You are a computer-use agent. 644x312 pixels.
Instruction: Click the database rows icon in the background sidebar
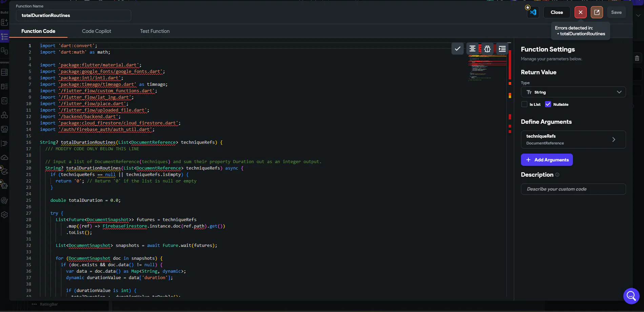coord(4,72)
